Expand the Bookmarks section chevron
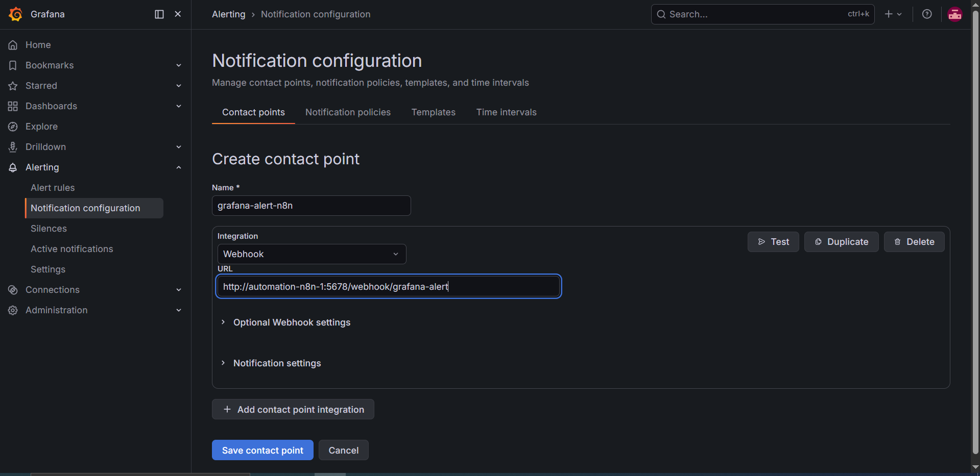The width and height of the screenshot is (980, 476). click(179, 65)
